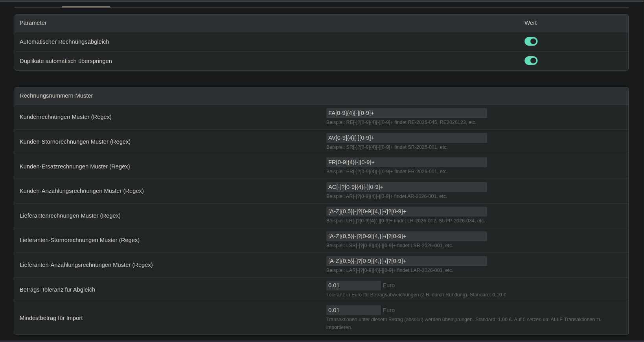The height and width of the screenshot is (342, 644).
Task: Click the Duplikate automatisch überspringen row label
Action: tap(66, 61)
